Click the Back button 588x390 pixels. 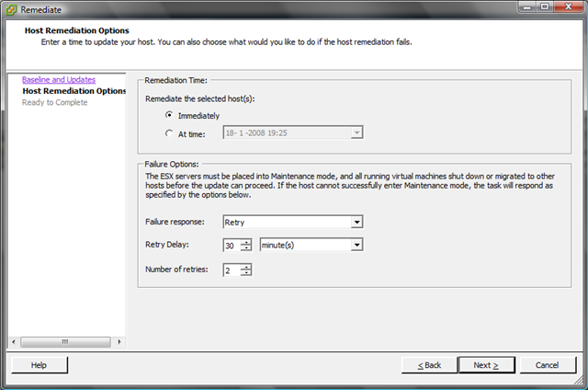click(429, 365)
